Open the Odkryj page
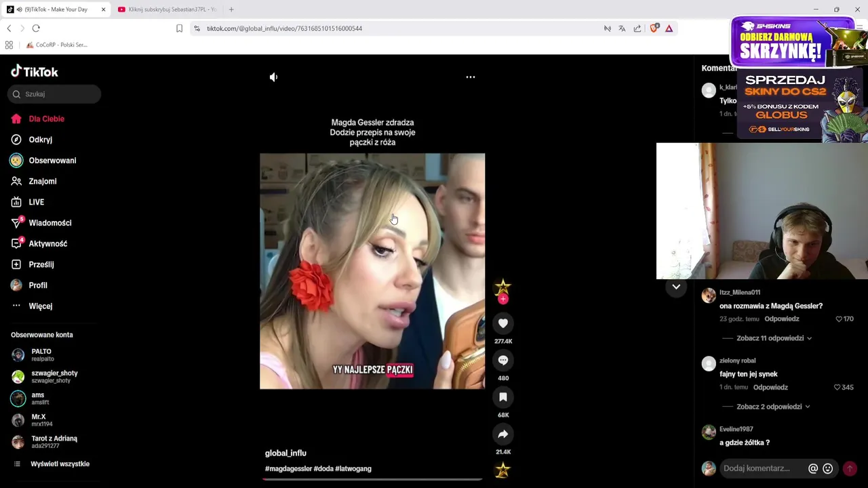868x488 pixels. pyautogui.click(x=41, y=140)
